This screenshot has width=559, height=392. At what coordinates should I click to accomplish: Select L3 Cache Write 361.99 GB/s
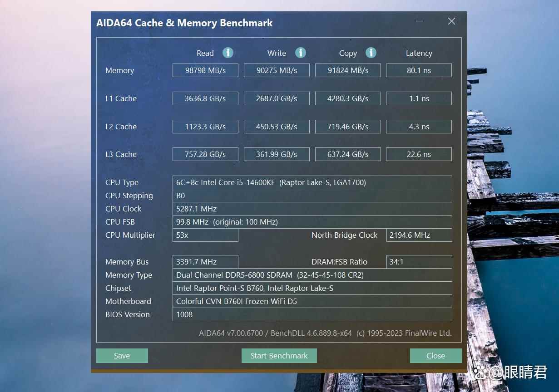point(277,154)
